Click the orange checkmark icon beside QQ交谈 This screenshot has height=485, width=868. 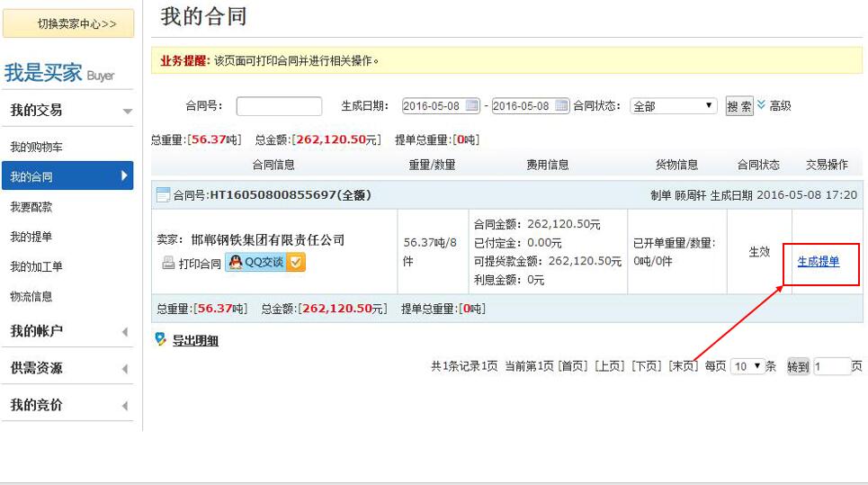pyautogui.click(x=297, y=263)
